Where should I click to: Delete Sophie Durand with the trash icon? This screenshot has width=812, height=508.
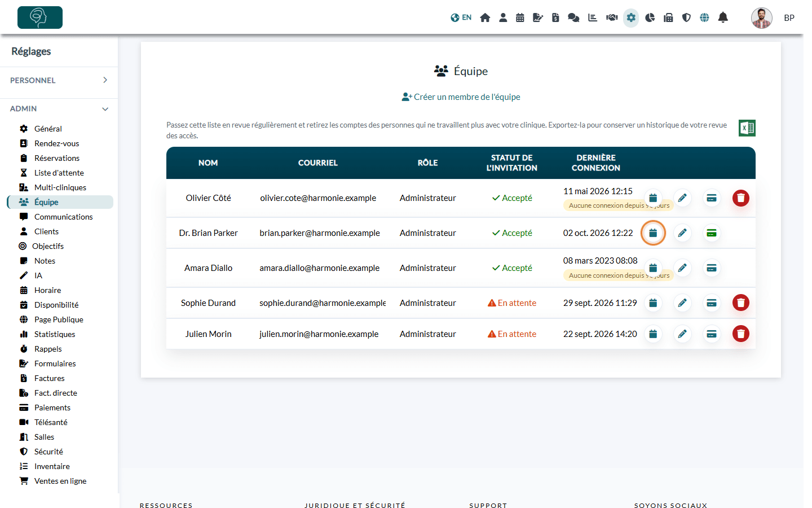click(741, 303)
